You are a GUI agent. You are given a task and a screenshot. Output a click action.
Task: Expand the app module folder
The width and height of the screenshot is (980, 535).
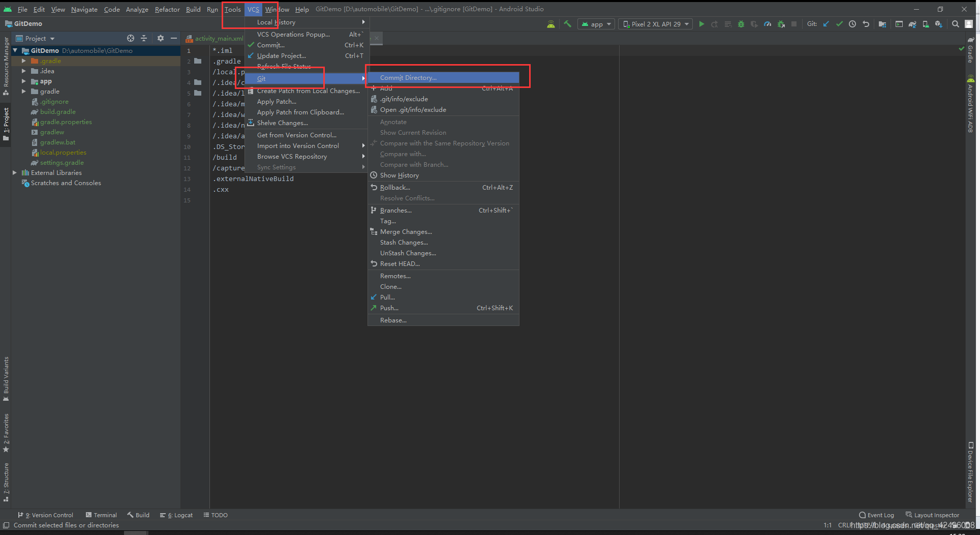pos(23,81)
